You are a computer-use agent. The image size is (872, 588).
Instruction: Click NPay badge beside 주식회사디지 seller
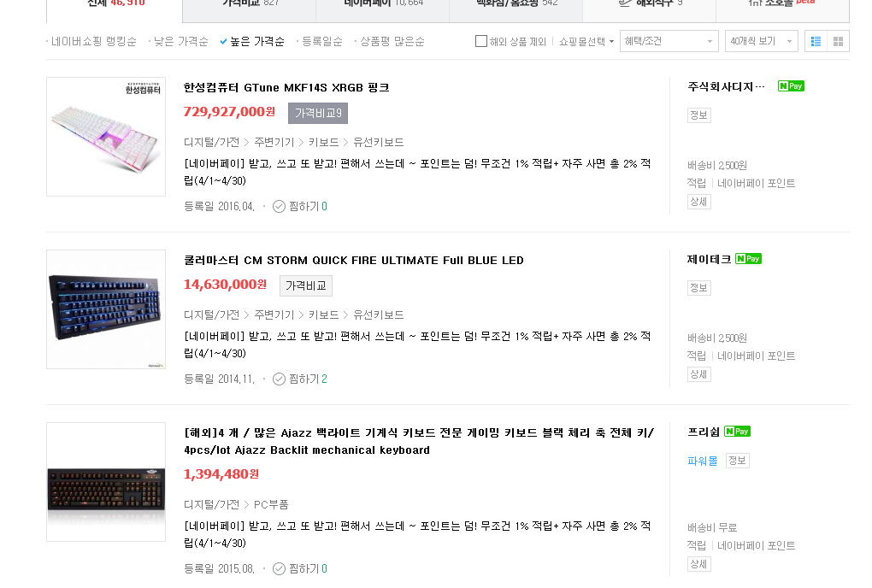[x=791, y=86]
